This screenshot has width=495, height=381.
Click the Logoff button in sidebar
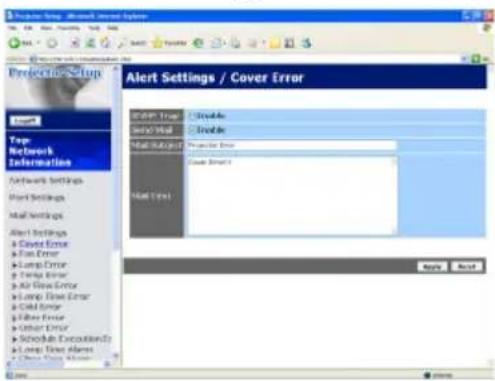pyautogui.click(x=25, y=121)
